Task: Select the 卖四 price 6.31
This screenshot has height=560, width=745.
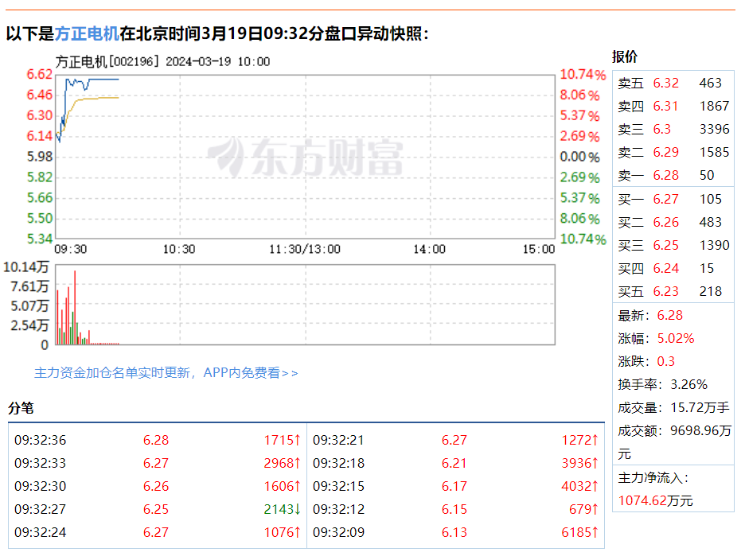Action: click(665, 106)
